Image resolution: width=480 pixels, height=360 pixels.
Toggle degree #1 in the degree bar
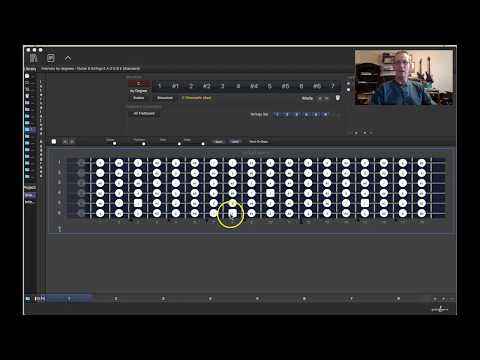175,86
